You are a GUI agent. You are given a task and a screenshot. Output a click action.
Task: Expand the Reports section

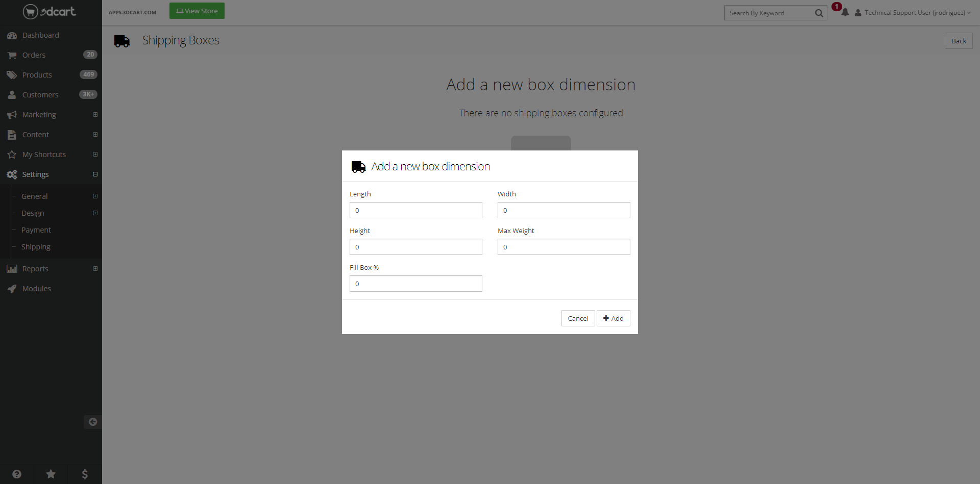point(95,269)
